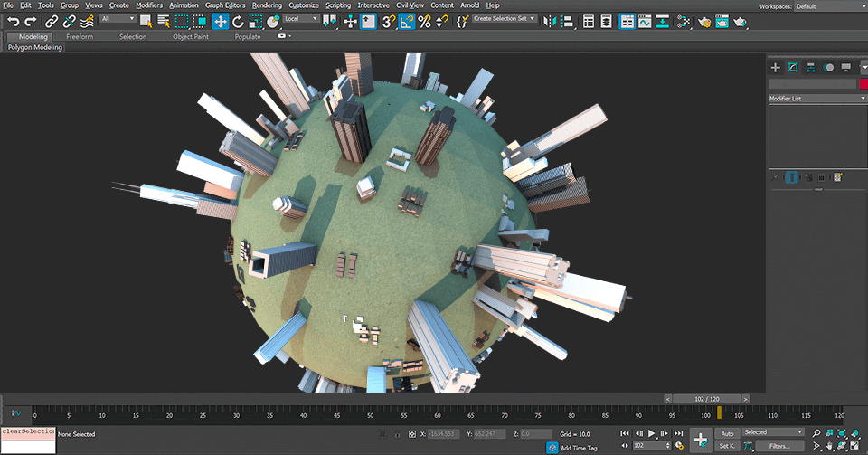Open the Hierarchy panel tab icon

(811, 68)
